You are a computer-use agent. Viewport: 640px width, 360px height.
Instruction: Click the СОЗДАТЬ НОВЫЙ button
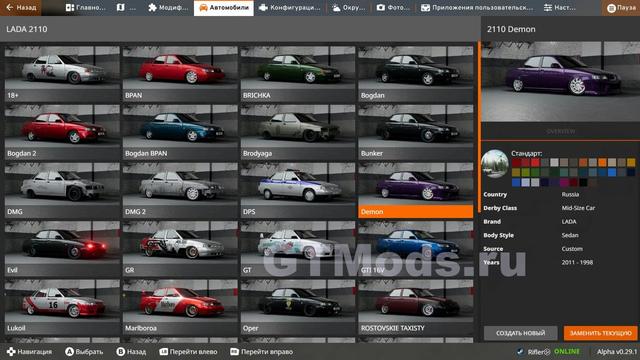(x=520, y=333)
